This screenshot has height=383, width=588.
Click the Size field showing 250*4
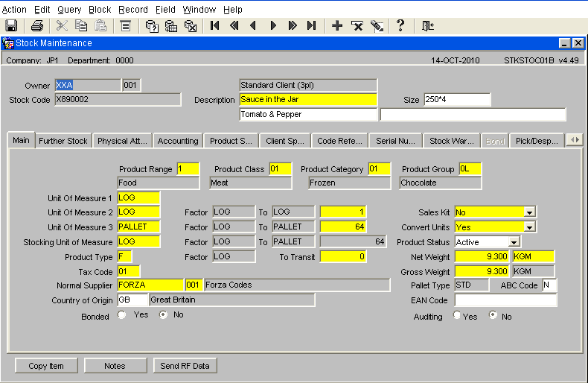pos(457,100)
